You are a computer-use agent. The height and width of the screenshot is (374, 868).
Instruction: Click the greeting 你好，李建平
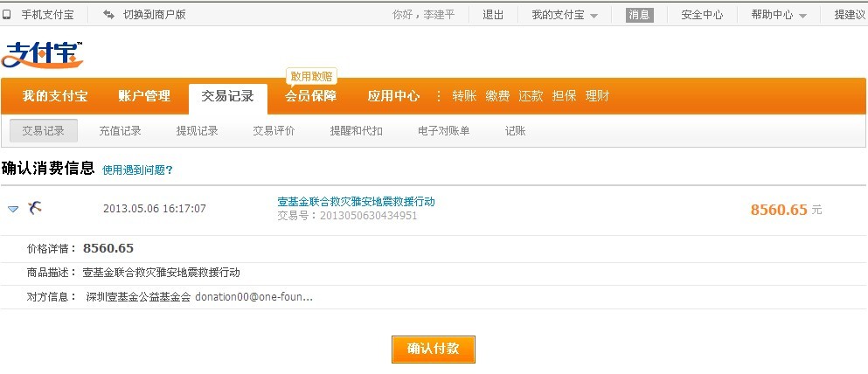tap(423, 15)
